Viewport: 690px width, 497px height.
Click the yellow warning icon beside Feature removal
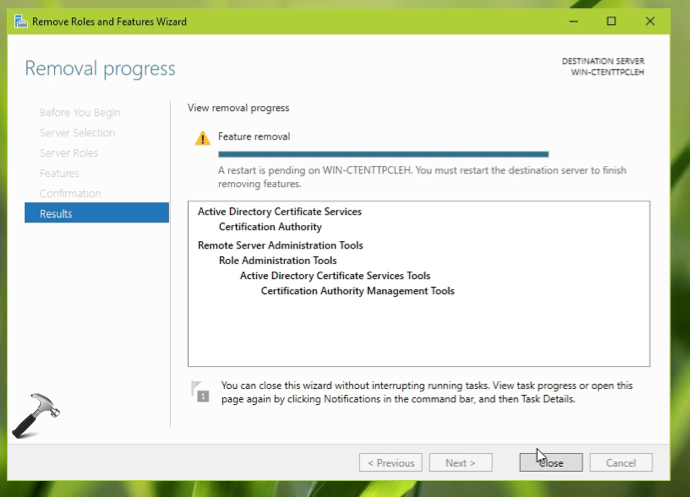click(202, 138)
